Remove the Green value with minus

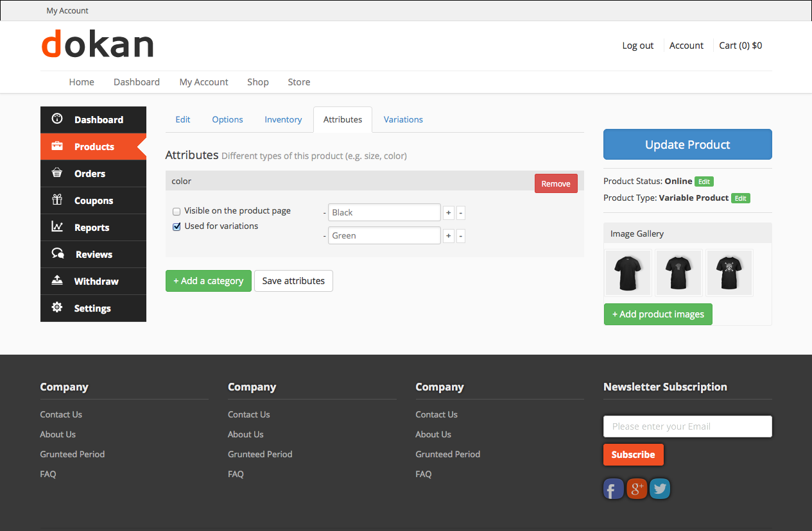click(461, 236)
